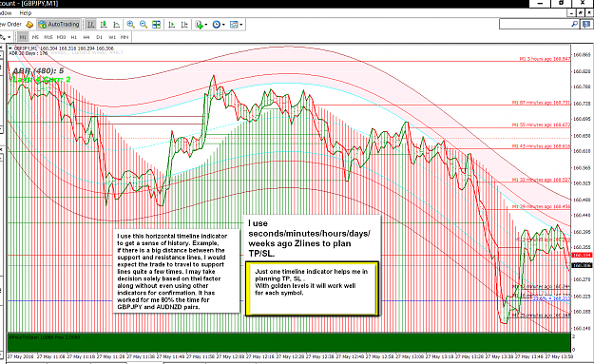
Task: Open the drawing tools dropdown arrow
Action: [9, 37]
